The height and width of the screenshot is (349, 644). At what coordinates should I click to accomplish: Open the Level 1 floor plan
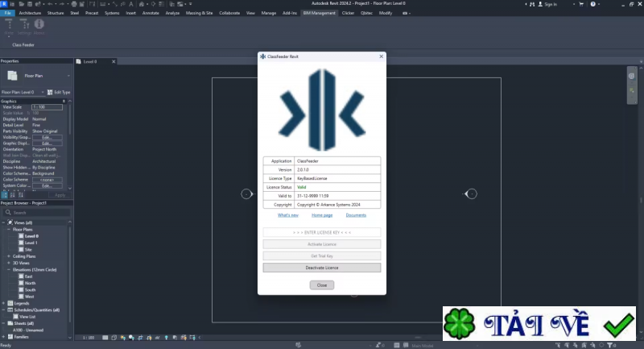click(31, 243)
